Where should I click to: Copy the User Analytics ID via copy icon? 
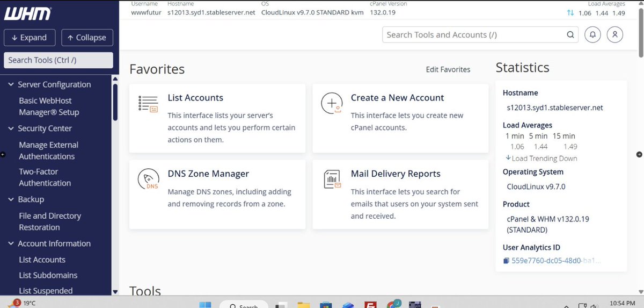click(x=506, y=261)
